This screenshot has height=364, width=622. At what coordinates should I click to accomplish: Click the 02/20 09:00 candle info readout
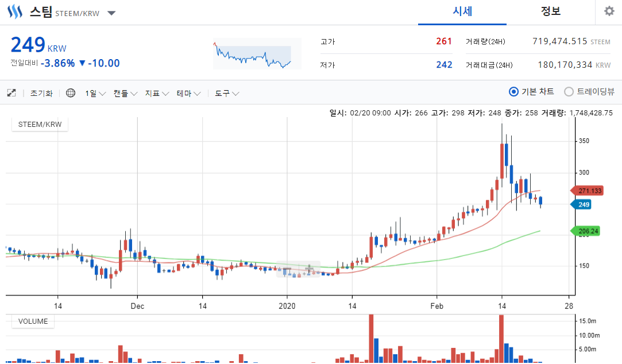471,113
